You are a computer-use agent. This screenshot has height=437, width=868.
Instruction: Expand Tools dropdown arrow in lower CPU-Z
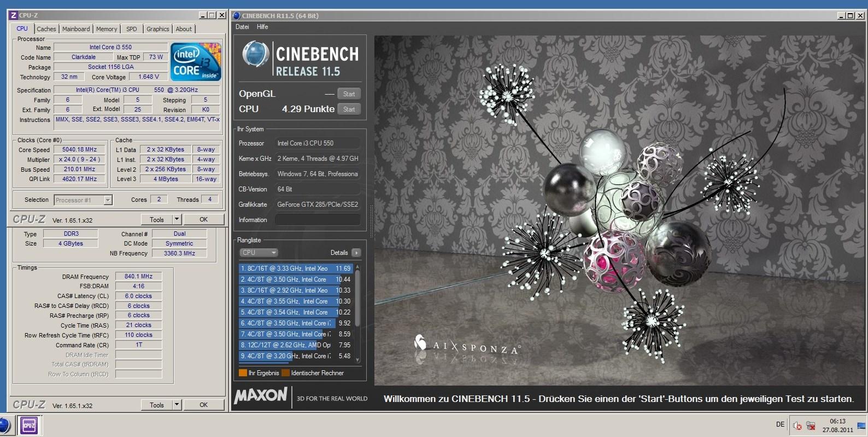tap(177, 405)
